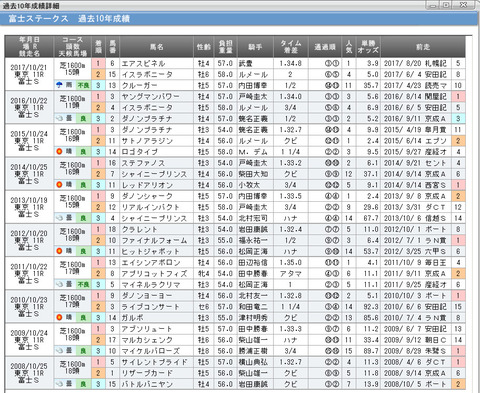Viewport: 480px width, 393px height.
Task: Click jockey name 柴田大知
Action: tap(253, 174)
